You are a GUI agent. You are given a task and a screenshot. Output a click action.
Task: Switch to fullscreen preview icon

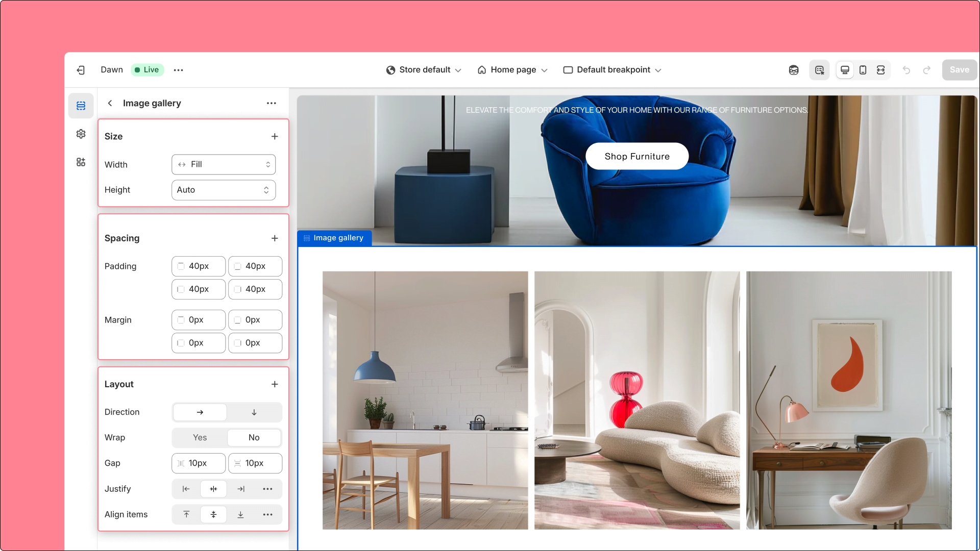tap(880, 70)
